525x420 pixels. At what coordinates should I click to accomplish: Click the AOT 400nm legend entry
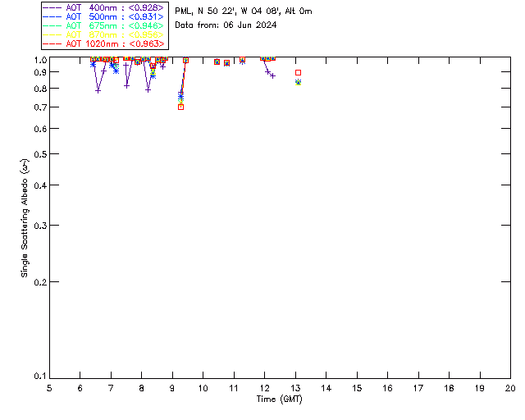pyautogui.click(x=104, y=7)
